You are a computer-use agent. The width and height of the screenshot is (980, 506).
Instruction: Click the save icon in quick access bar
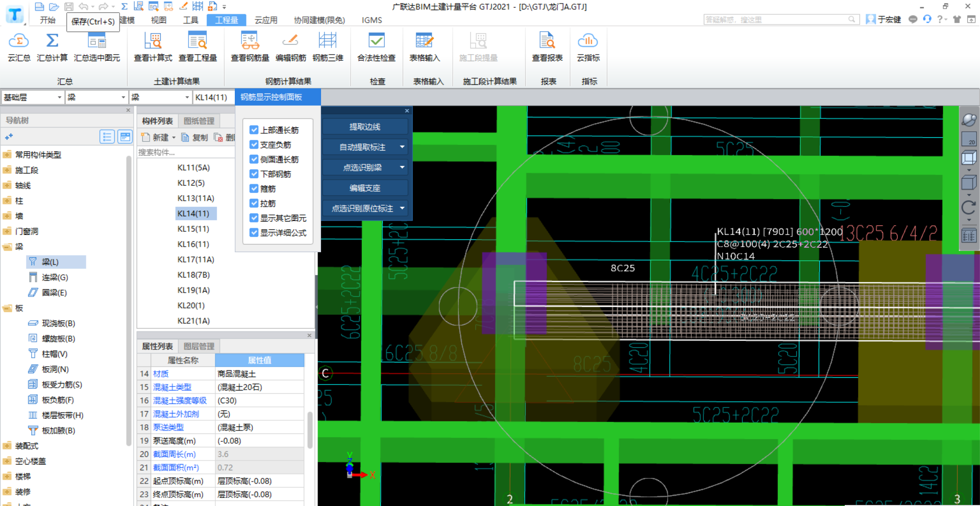click(x=68, y=7)
